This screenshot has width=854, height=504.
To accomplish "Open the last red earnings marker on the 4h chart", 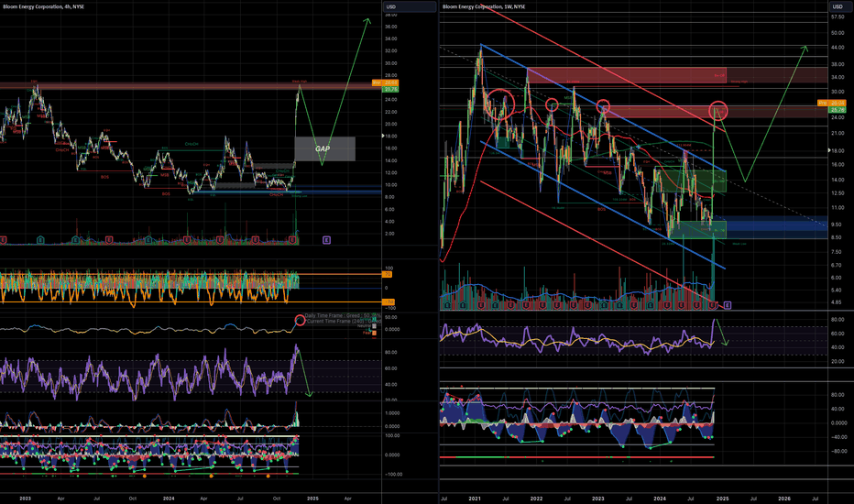I will point(293,240).
